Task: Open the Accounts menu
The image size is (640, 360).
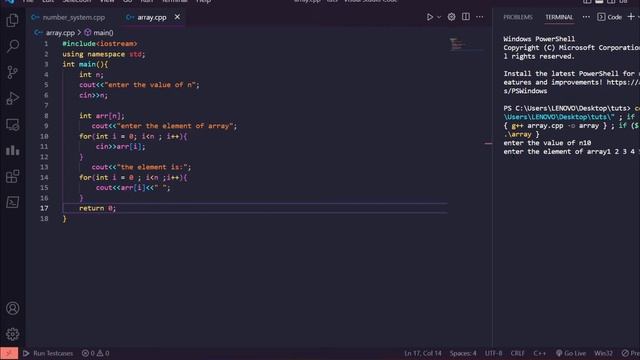Action: 13,308
